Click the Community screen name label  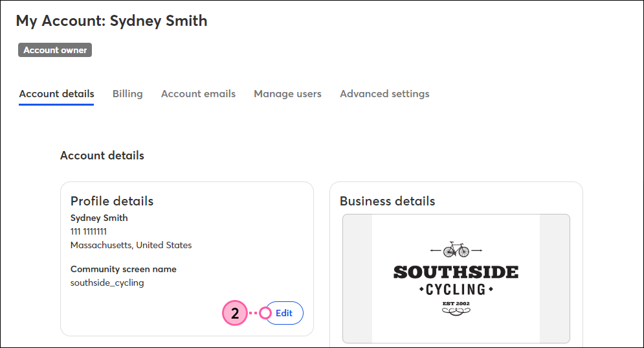coord(123,269)
